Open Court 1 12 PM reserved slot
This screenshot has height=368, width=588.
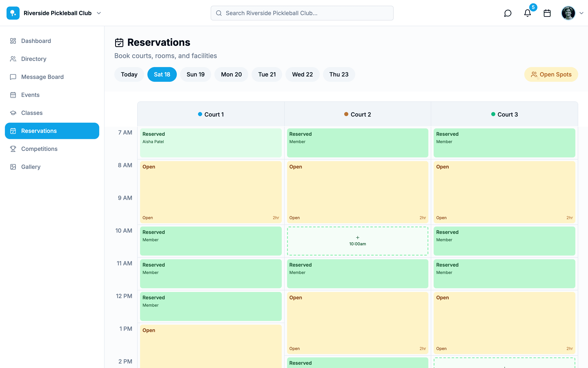[x=211, y=306]
